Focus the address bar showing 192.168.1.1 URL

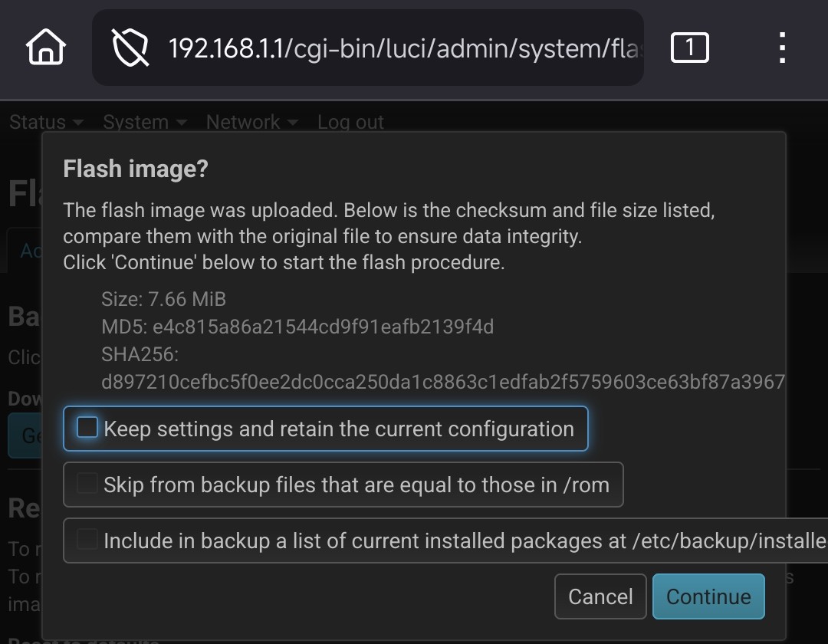coord(402,48)
